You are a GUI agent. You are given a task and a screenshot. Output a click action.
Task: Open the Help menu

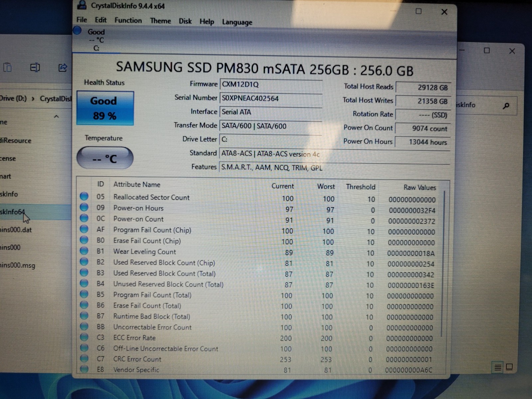tap(207, 22)
